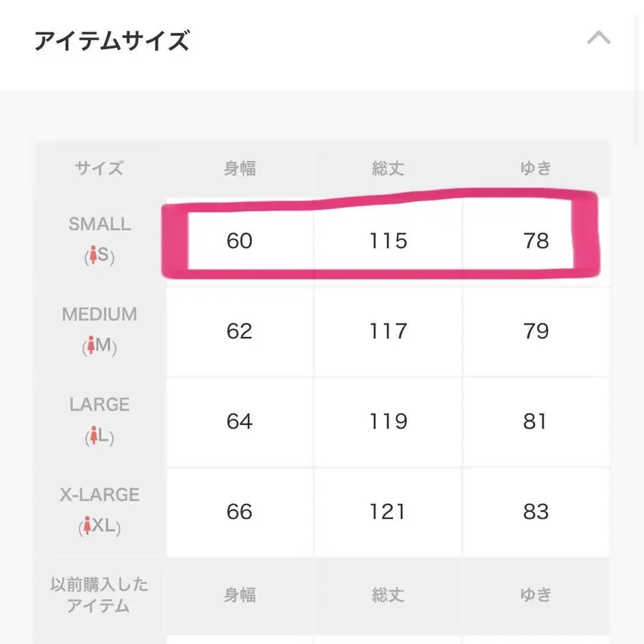Tap the 総丈 header label

(x=388, y=168)
